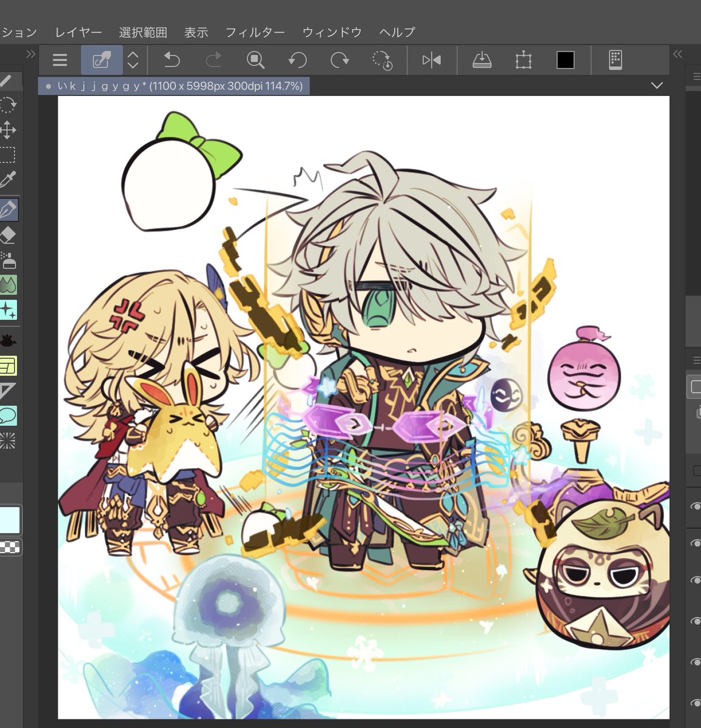Open the ウィンドウ menu
This screenshot has height=728, width=701.
pyautogui.click(x=332, y=32)
